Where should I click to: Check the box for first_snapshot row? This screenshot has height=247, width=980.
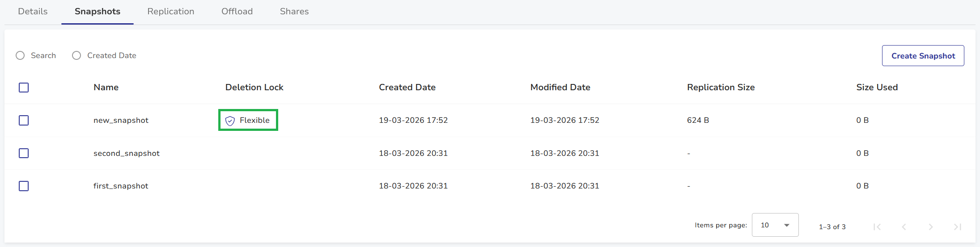pos(24,186)
